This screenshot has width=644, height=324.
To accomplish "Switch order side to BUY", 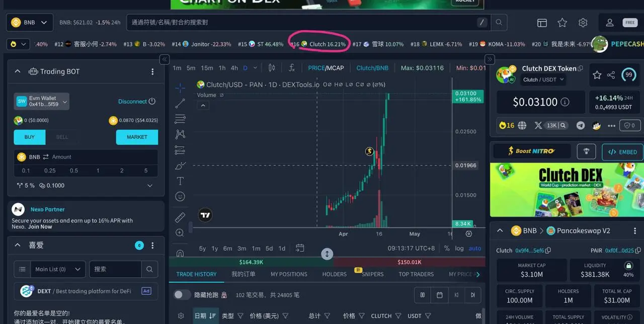I will coord(30,137).
